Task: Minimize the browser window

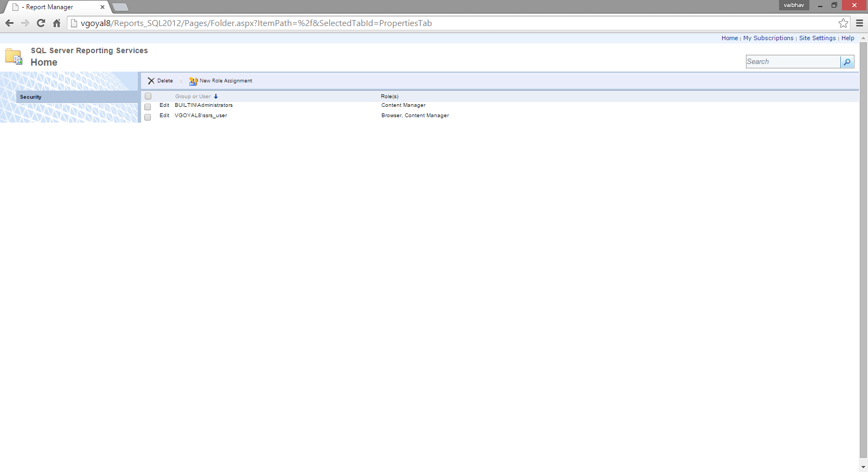Action: coord(820,5)
